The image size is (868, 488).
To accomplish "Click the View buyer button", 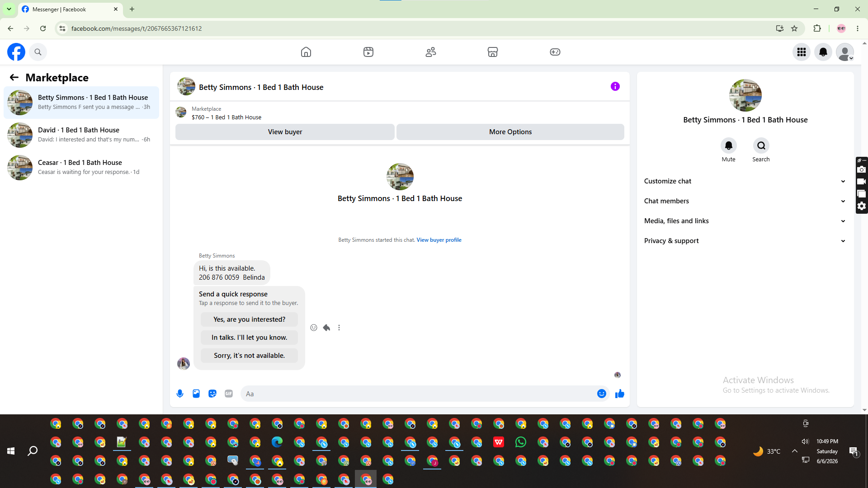I will tap(285, 132).
